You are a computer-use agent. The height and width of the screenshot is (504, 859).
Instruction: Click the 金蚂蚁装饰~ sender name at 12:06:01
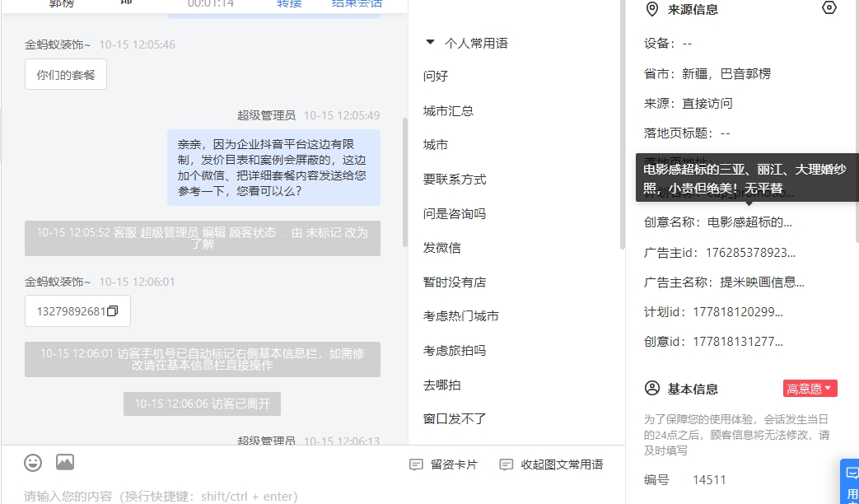click(x=58, y=282)
